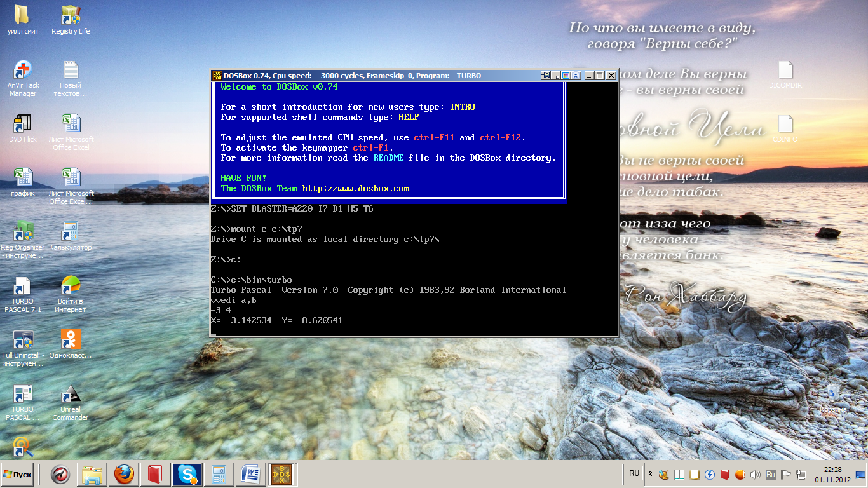Select the 'Лист Microsoft Office Excel...' icon beside график

point(71,186)
